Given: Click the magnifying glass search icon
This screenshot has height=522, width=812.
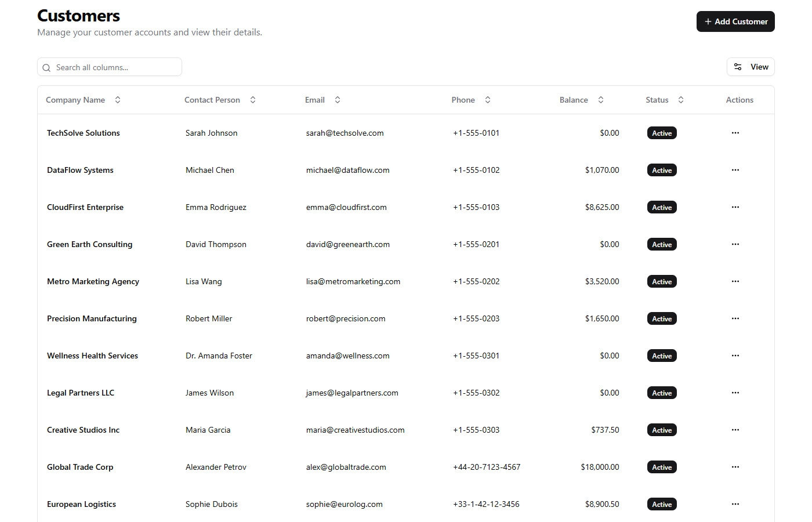Looking at the screenshot, I should point(46,67).
